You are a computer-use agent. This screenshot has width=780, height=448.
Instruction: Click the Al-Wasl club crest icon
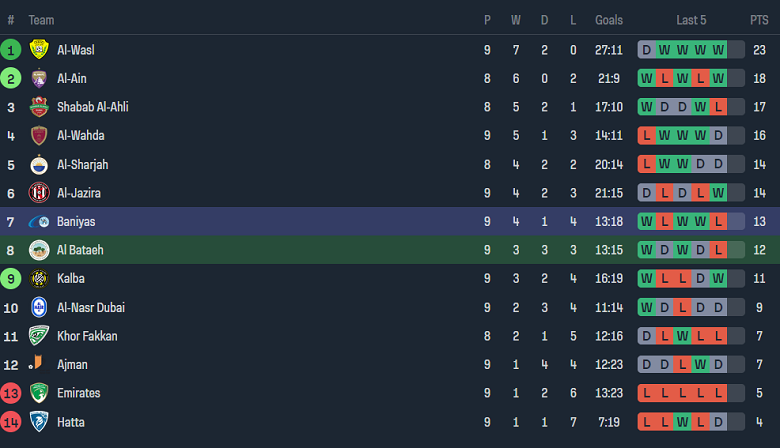point(39,49)
